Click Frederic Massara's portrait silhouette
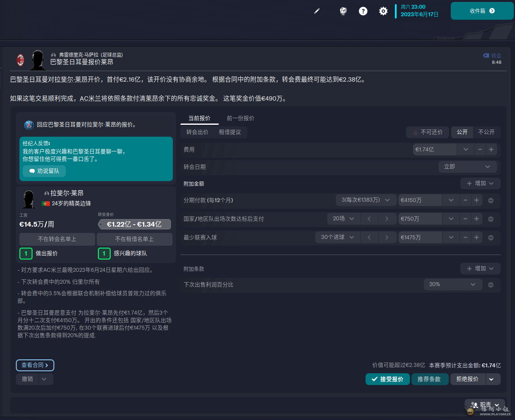 click(38, 60)
